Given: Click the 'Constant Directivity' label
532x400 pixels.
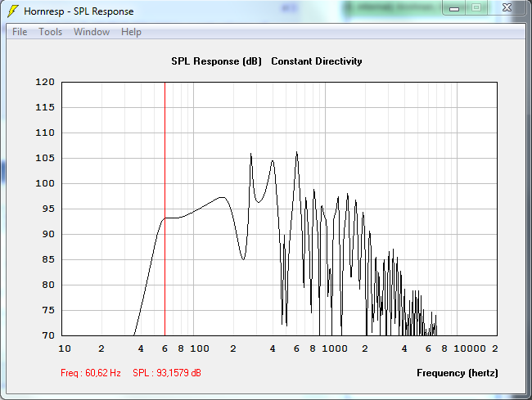Looking at the screenshot, I should click(317, 61).
